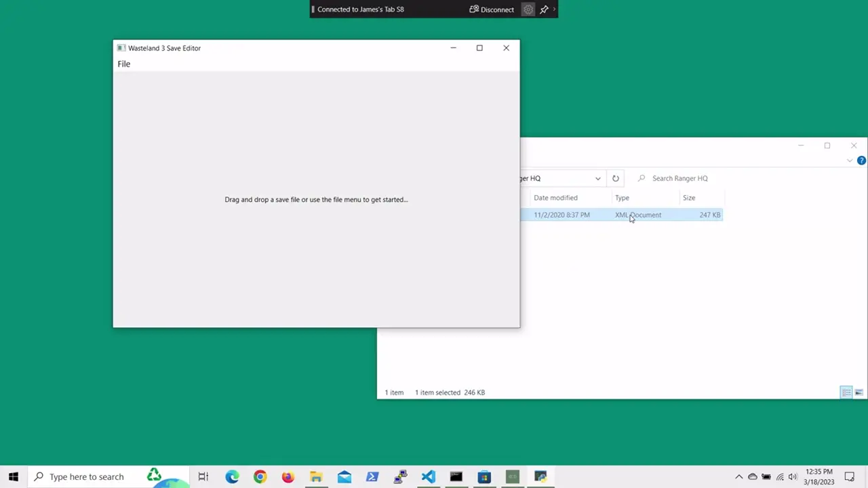Image resolution: width=868 pixels, height=488 pixels.
Task: Minimize the File Explorer window
Action: tap(801, 146)
